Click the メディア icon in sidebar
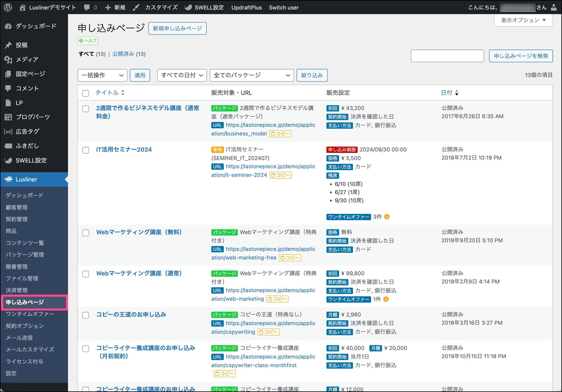 8,60
